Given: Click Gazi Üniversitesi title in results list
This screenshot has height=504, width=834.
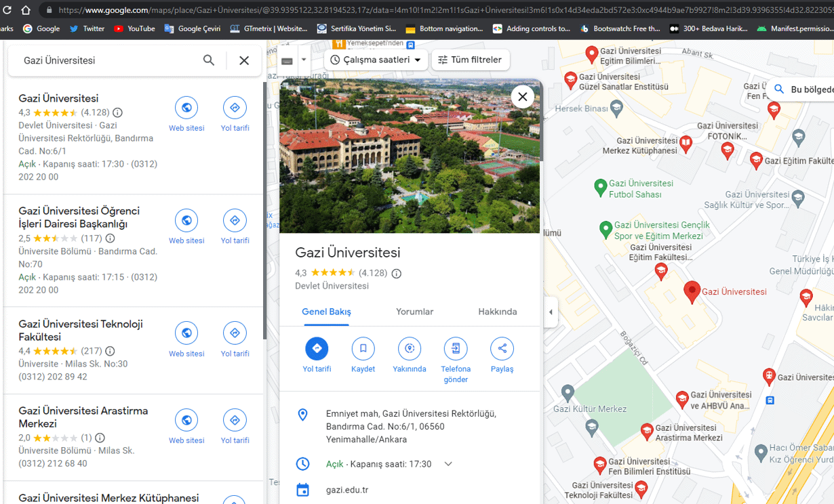Looking at the screenshot, I should tap(58, 98).
